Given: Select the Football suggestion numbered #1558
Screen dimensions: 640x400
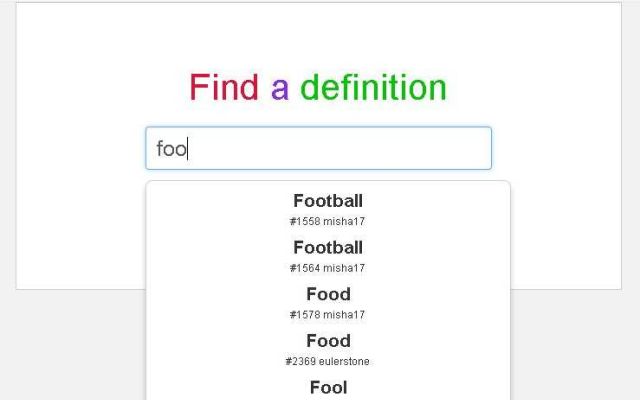Looking at the screenshot, I should (328, 209).
